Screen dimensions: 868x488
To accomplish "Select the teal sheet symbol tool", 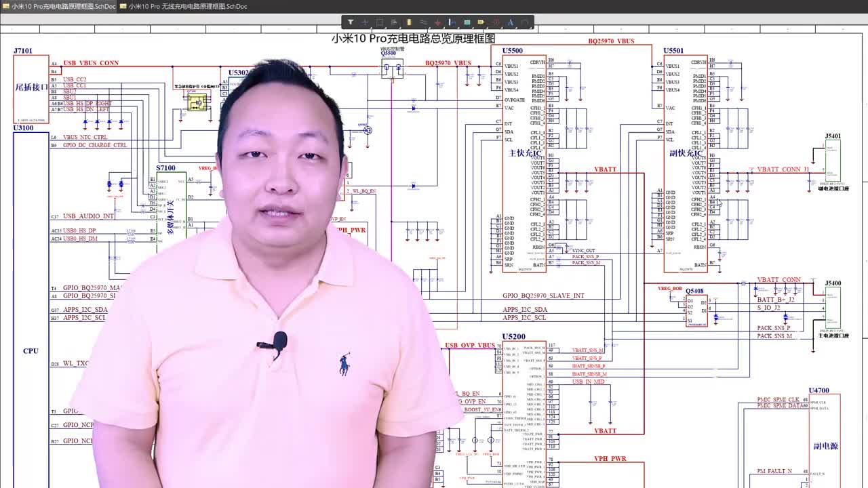I will (467, 22).
